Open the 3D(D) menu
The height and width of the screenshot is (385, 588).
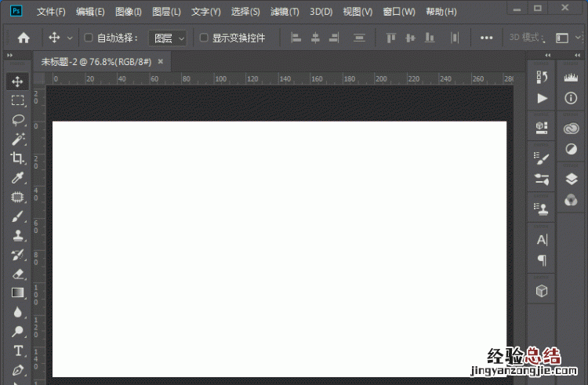pyautogui.click(x=321, y=12)
